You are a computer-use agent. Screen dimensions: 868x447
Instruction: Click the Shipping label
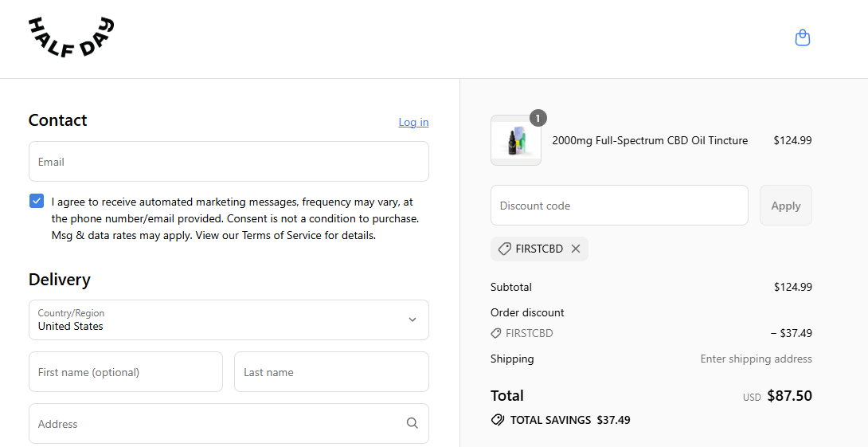tap(512, 359)
